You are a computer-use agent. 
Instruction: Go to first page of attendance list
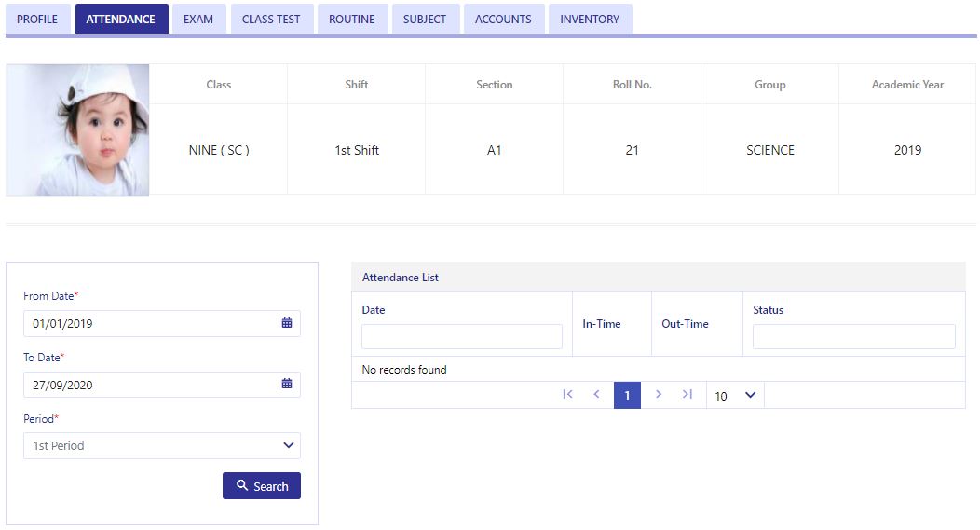click(x=567, y=394)
